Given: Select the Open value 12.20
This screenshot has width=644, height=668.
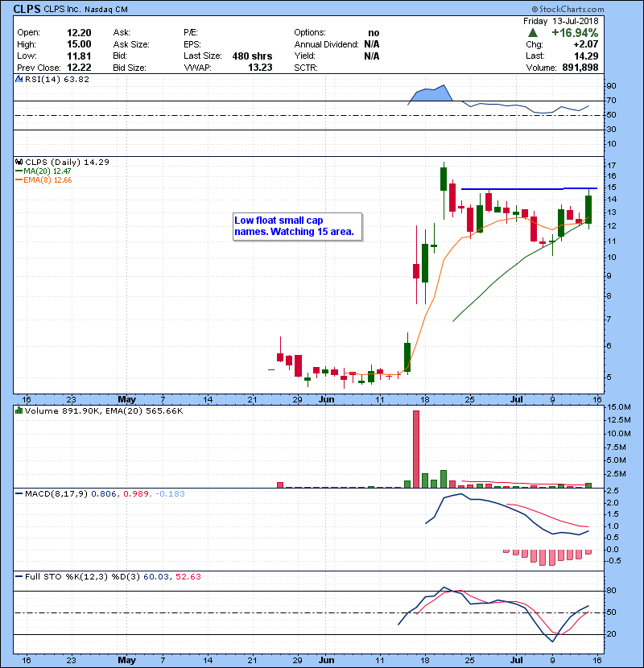Looking at the screenshot, I should click(x=79, y=33).
